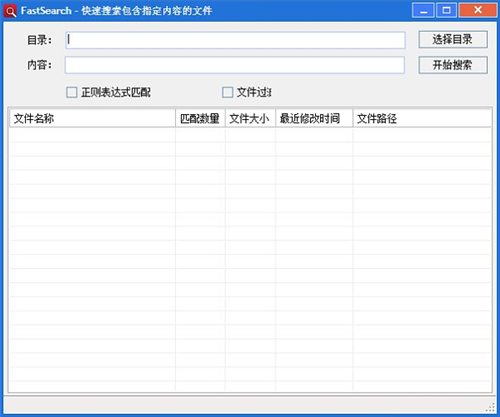The image size is (500, 417).
Task: Enable the 正则表达式匹配 checkbox
Action: tap(72, 92)
